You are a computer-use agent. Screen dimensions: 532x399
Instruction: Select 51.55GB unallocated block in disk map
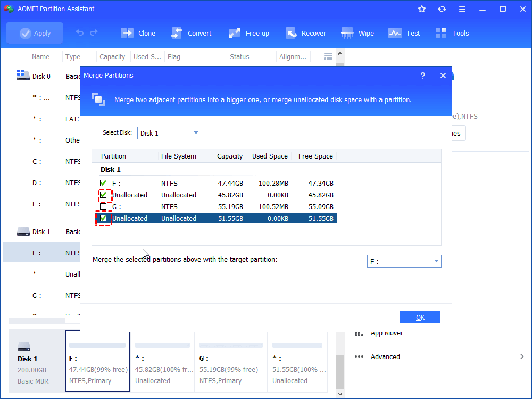pyautogui.click(x=297, y=362)
